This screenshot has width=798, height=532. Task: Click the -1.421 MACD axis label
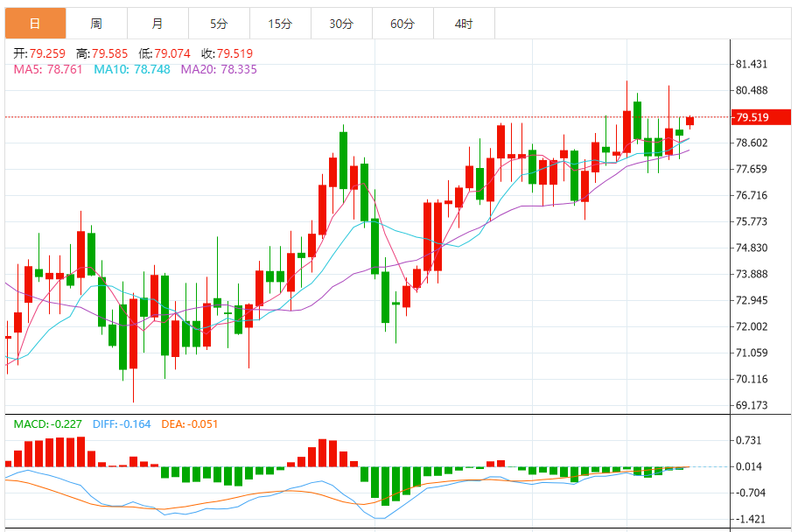pyautogui.click(x=750, y=519)
